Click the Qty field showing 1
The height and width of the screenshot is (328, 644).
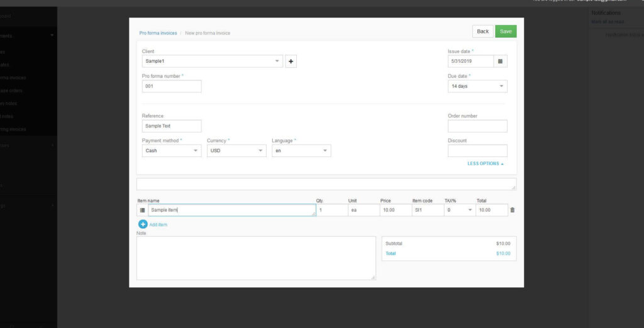coord(332,210)
